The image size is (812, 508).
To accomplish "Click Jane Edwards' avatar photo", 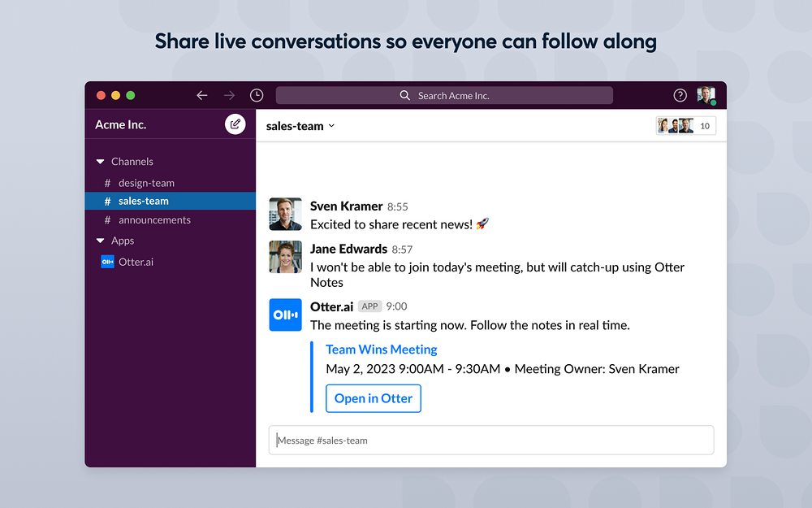I will pos(285,257).
